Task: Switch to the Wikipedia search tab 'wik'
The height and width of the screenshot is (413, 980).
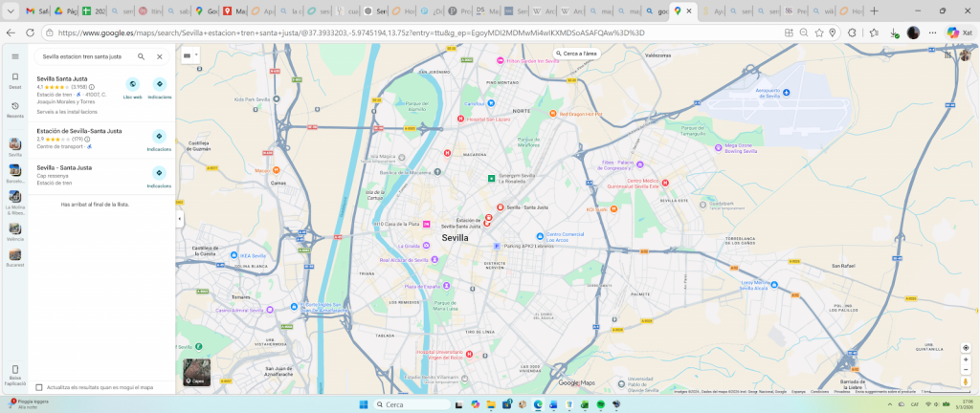Action: point(826,11)
